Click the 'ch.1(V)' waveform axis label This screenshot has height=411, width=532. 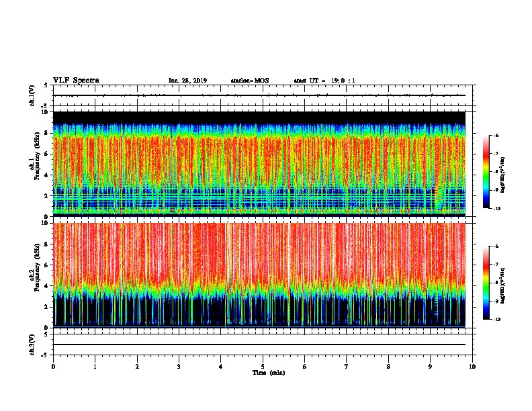pyautogui.click(x=32, y=95)
